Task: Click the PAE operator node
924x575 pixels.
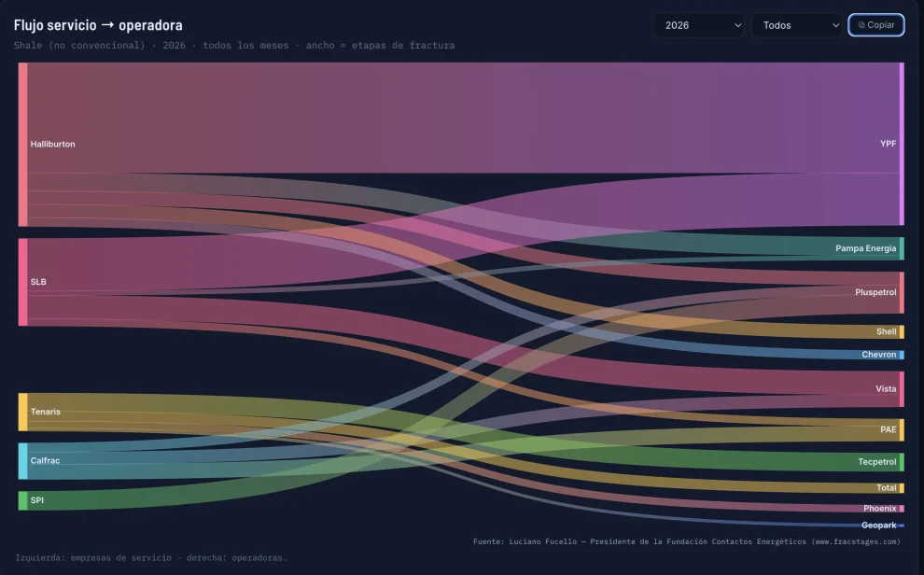Action: [902, 430]
